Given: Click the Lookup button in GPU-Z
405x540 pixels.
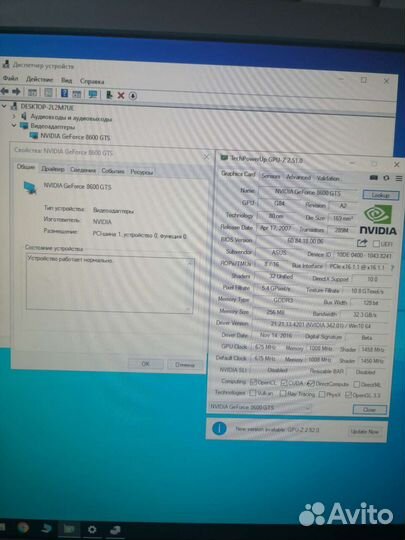Looking at the screenshot, I should 381,195.
